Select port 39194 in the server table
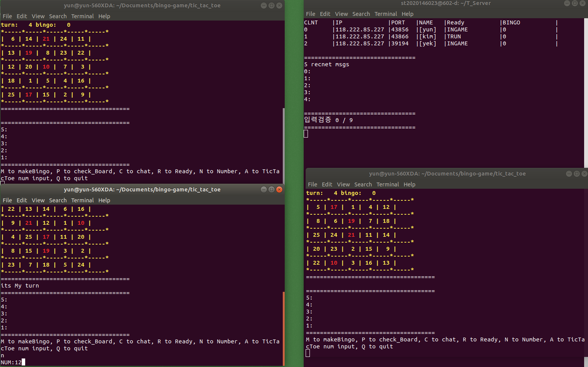The height and width of the screenshot is (367, 588). (x=400, y=43)
